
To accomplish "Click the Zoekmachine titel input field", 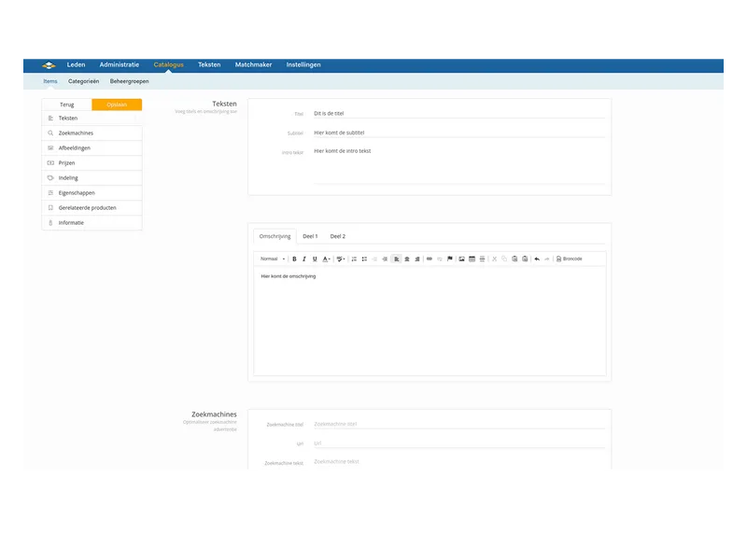I will [x=459, y=424].
